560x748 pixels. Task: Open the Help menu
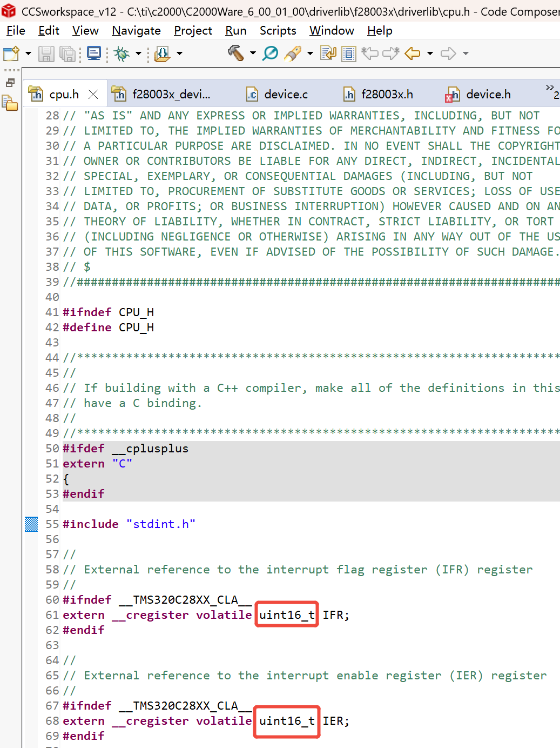(380, 31)
